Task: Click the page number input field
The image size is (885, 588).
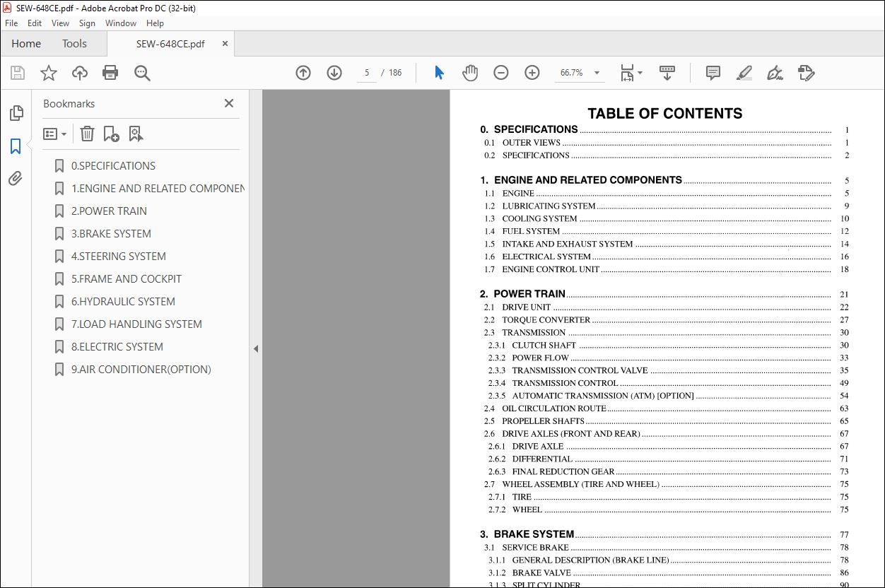Action: point(367,73)
